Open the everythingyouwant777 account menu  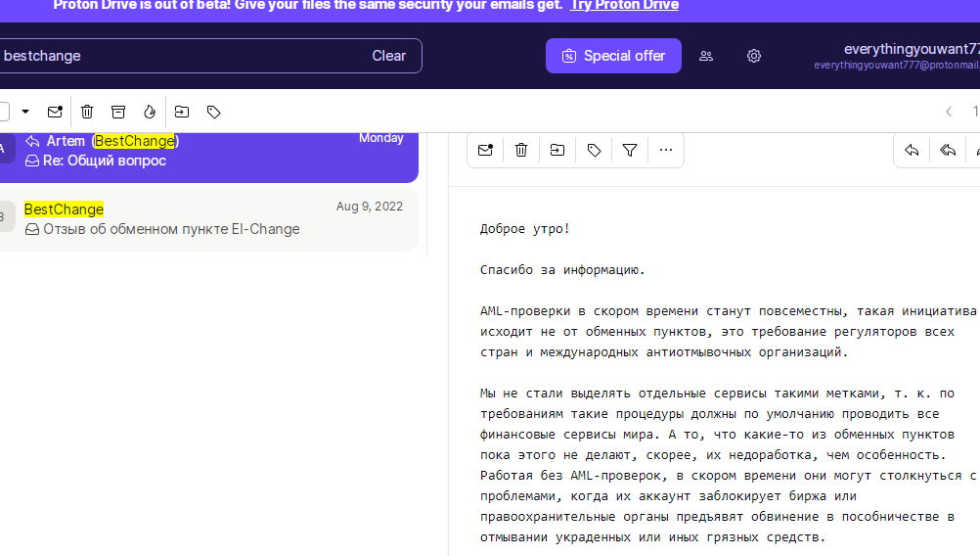coord(897,56)
